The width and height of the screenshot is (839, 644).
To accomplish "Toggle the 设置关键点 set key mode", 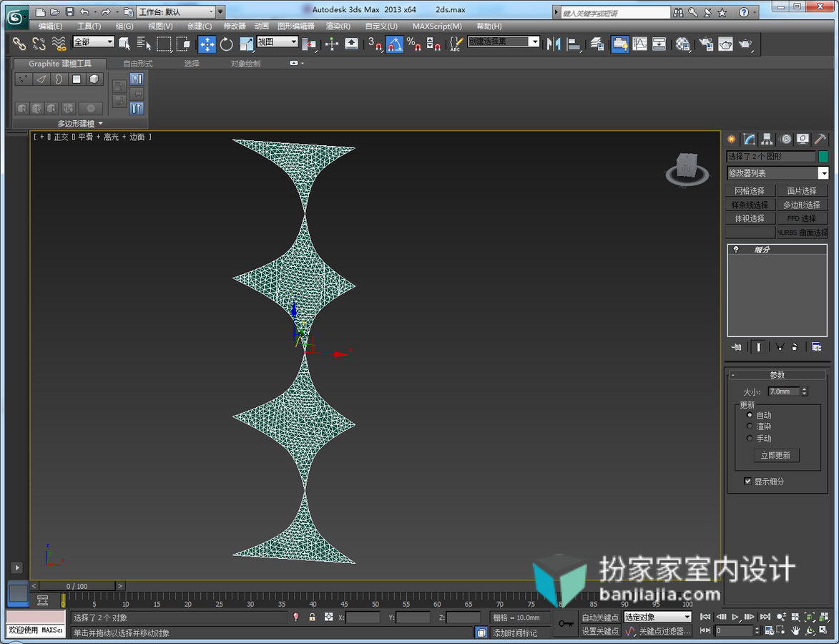I will point(600,631).
